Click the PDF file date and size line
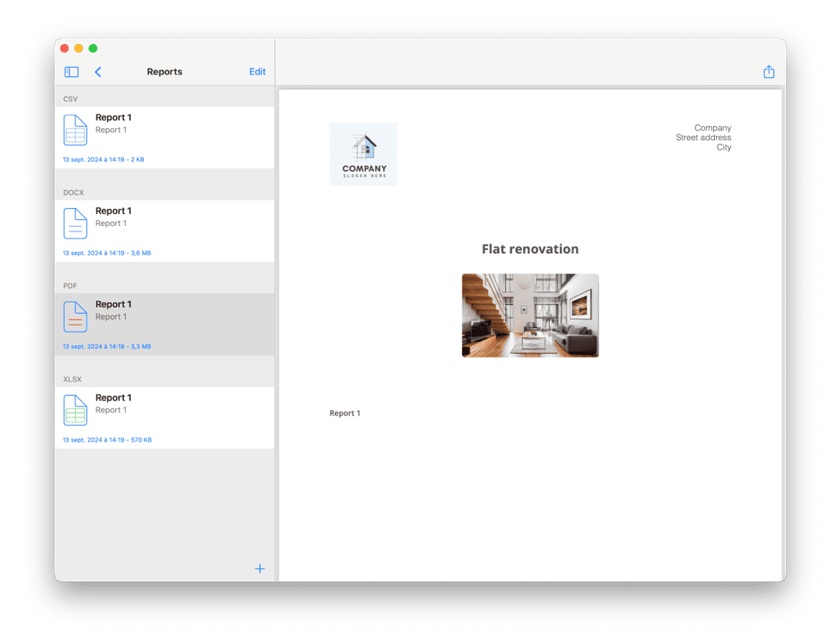Viewport: 840px width, 644px height. pyautogui.click(x=107, y=347)
